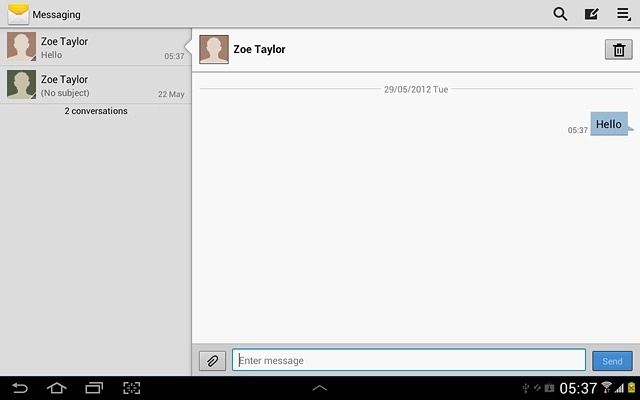
Task: Compose a new message with pencil icon
Action: pos(591,14)
